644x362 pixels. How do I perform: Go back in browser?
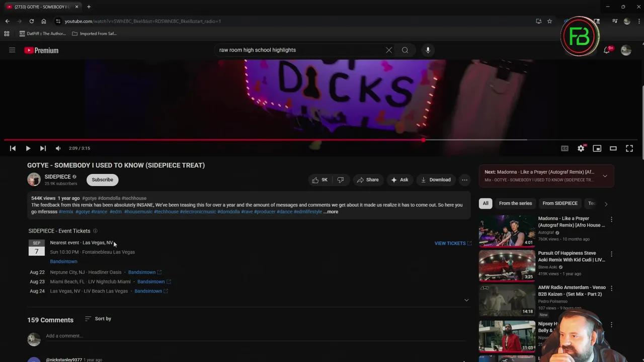tap(7, 21)
